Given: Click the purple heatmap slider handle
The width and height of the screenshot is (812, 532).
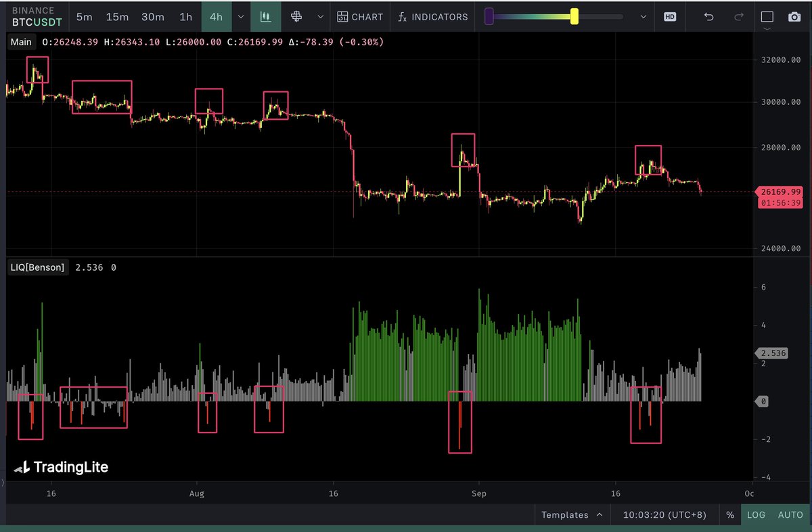Looking at the screenshot, I should (x=489, y=17).
